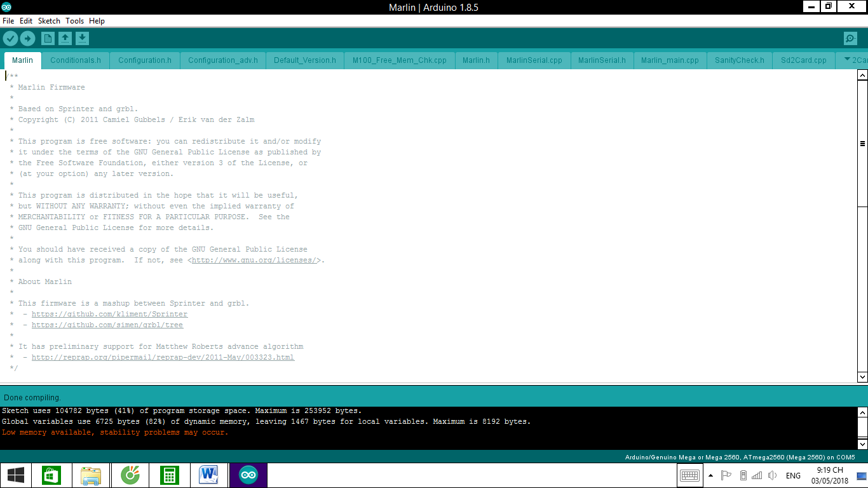This screenshot has width=868, height=488.
Task: Open the on-screen touch keyboard icon
Action: [x=689, y=475]
